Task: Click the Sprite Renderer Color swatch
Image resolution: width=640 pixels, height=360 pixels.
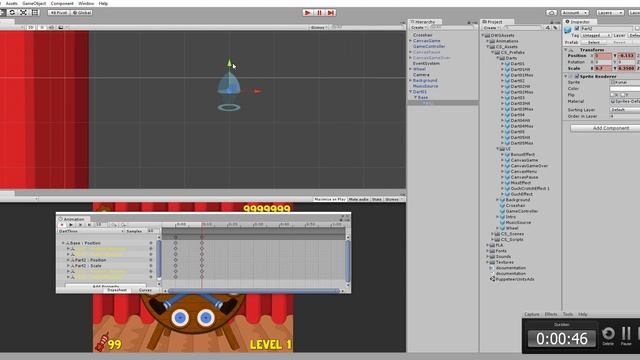Action: (x=625, y=89)
